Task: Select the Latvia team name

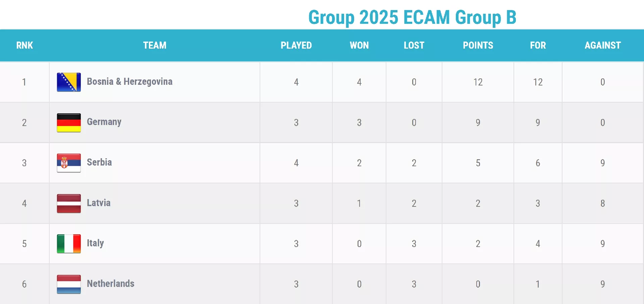Action: point(99,203)
